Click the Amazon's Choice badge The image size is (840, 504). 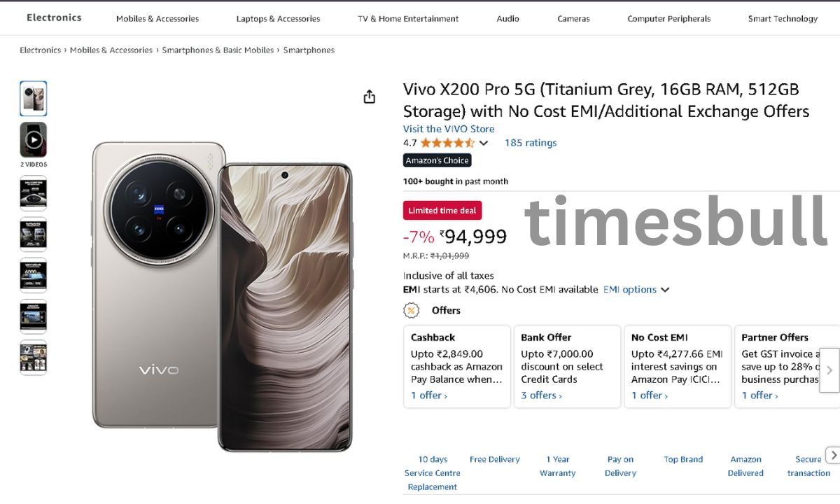coord(437,160)
